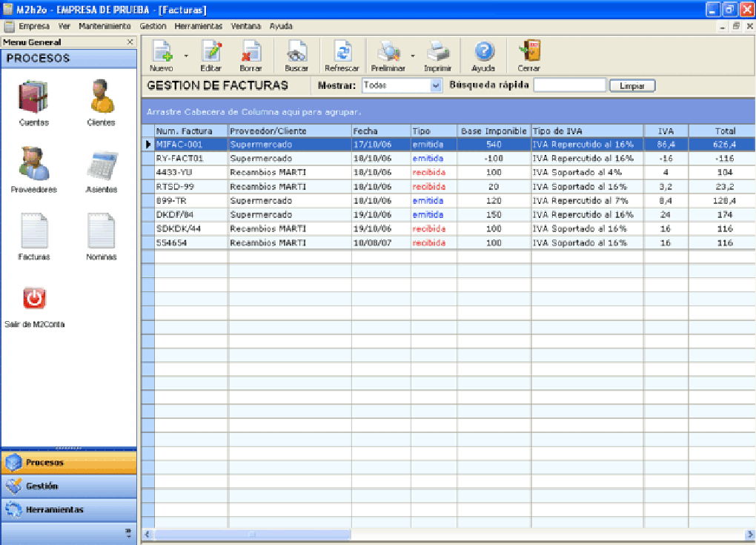Open the Ver menu
This screenshot has height=545, width=756.
coord(64,26)
